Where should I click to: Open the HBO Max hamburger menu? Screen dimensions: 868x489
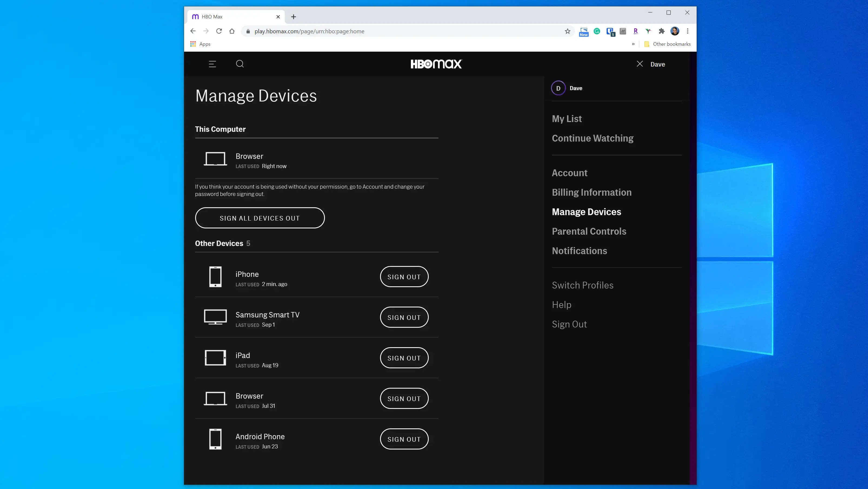tap(212, 64)
